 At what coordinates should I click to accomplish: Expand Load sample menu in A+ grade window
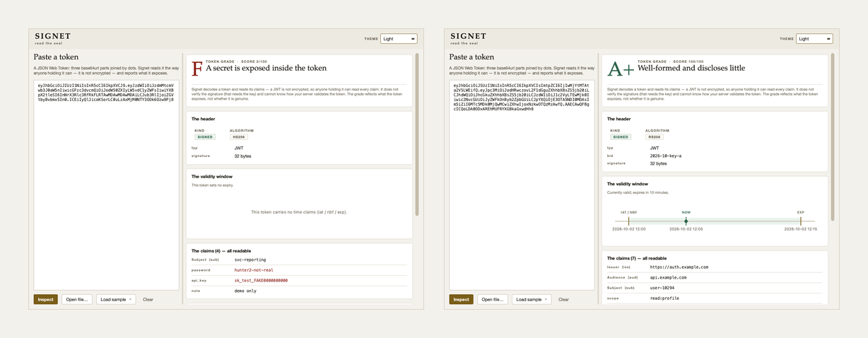pyautogui.click(x=532, y=299)
